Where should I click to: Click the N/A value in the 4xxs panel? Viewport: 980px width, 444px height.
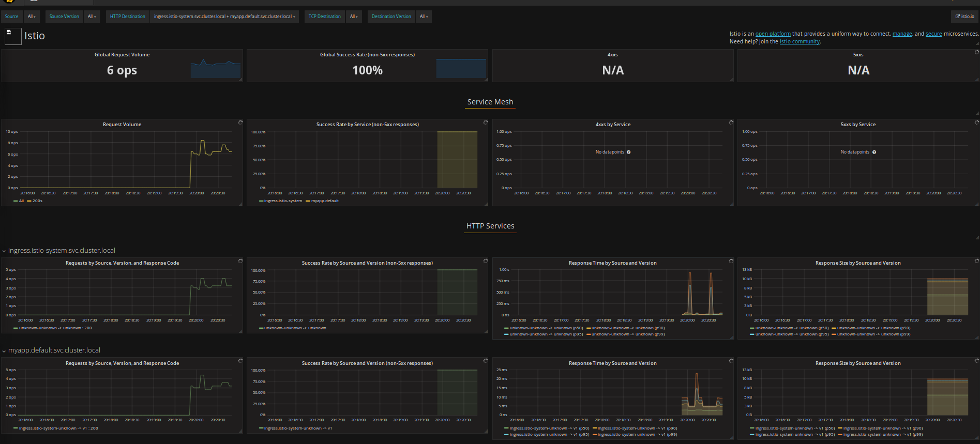613,70
